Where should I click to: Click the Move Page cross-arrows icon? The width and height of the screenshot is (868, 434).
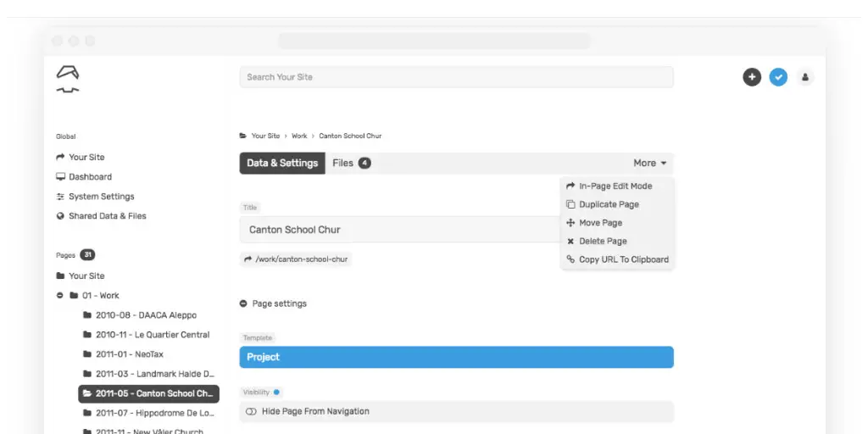pyautogui.click(x=570, y=223)
